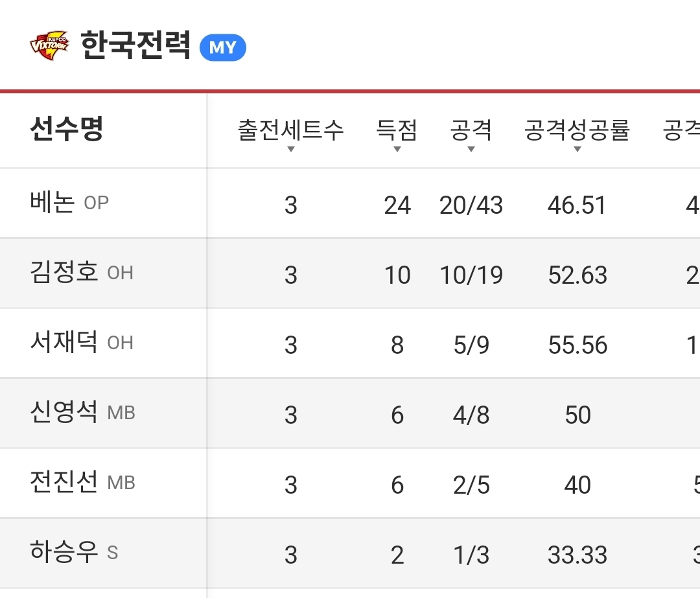Sort by 공격성공률 arrow
The image size is (700, 598).
tap(577, 150)
